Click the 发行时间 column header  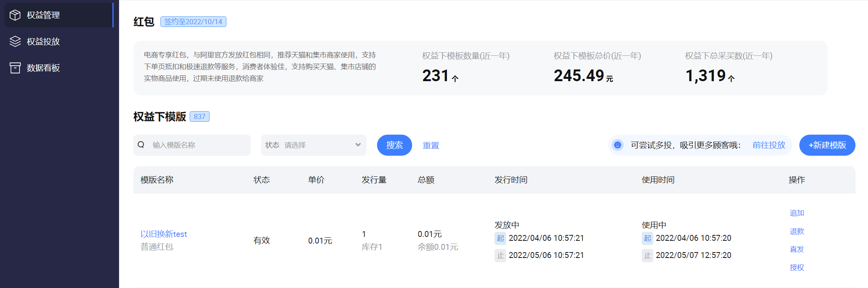coord(511,180)
